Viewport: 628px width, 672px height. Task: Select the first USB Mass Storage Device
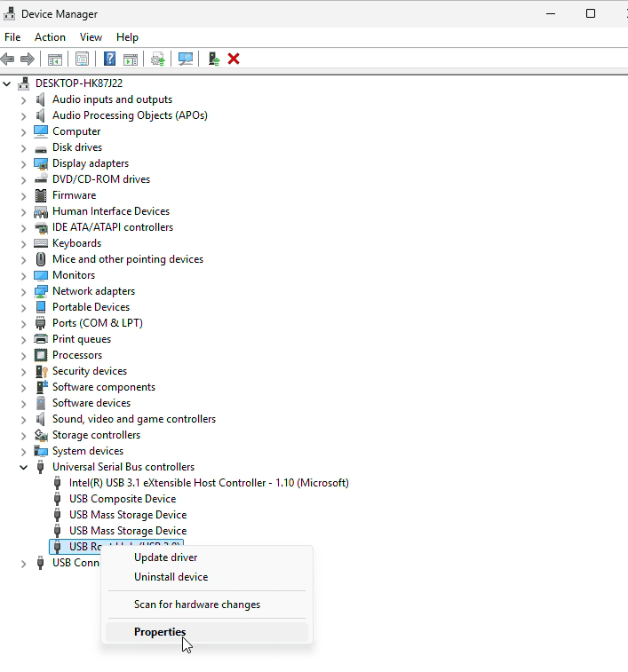click(128, 515)
